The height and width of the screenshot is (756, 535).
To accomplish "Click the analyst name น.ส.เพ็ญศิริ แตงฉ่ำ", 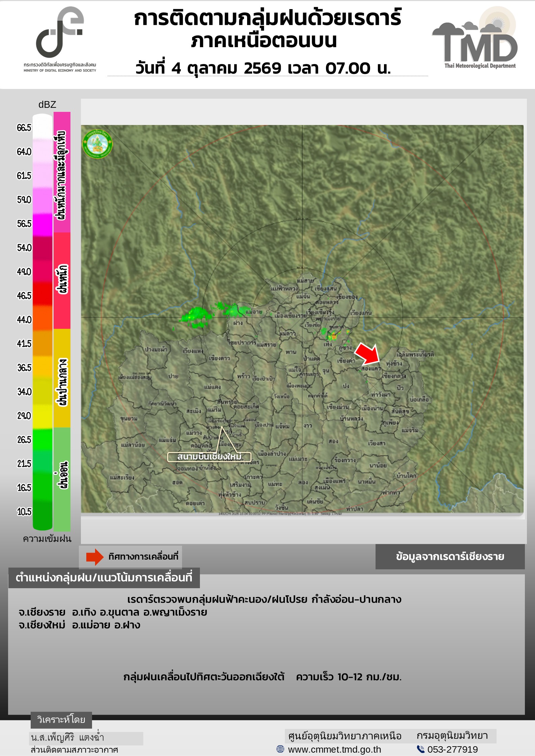I will [67, 737].
